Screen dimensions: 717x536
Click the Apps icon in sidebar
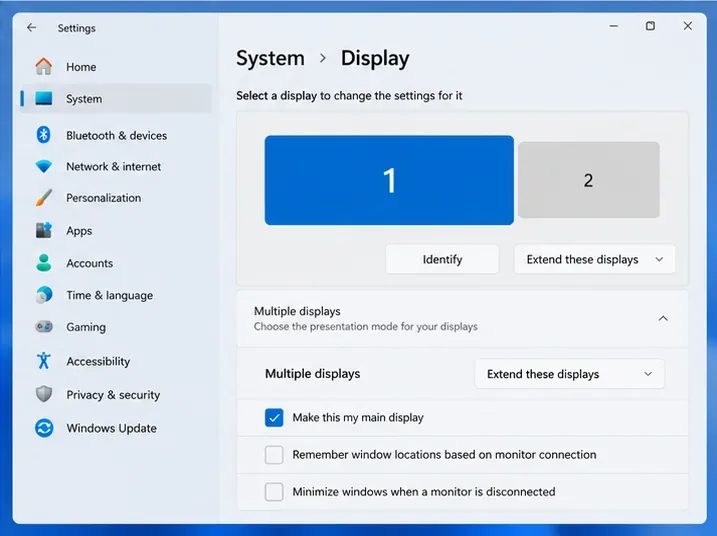[x=44, y=230]
